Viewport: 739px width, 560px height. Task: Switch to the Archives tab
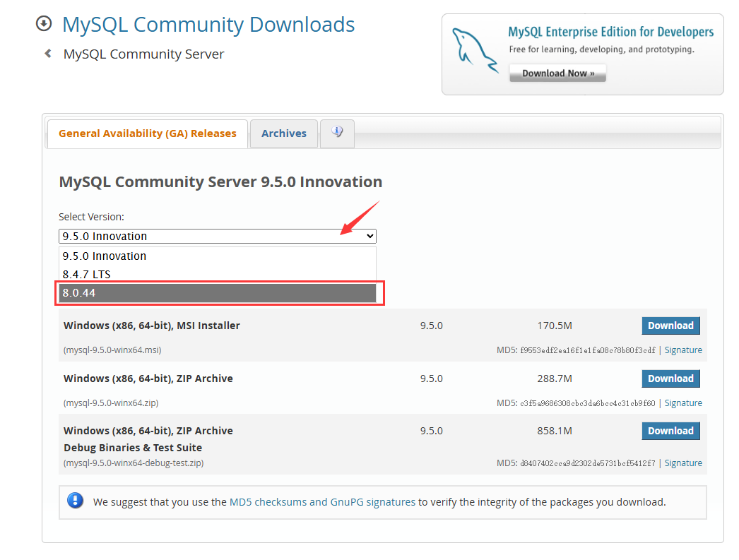(x=284, y=133)
